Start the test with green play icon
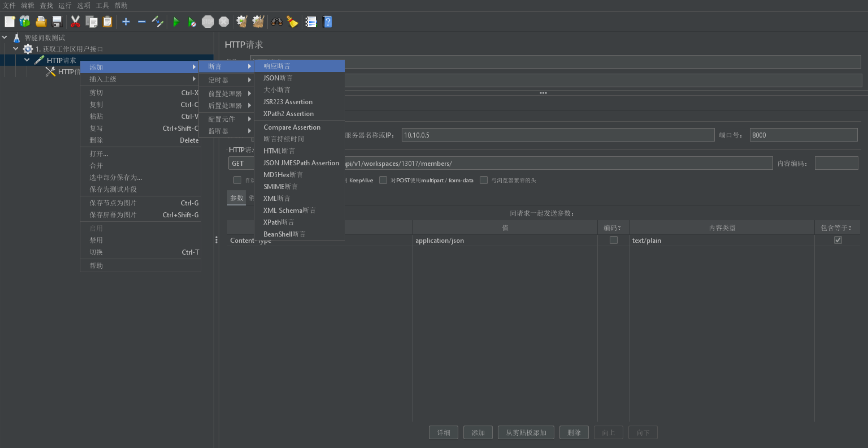868x448 pixels. pyautogui.click(x=176, y=22)
